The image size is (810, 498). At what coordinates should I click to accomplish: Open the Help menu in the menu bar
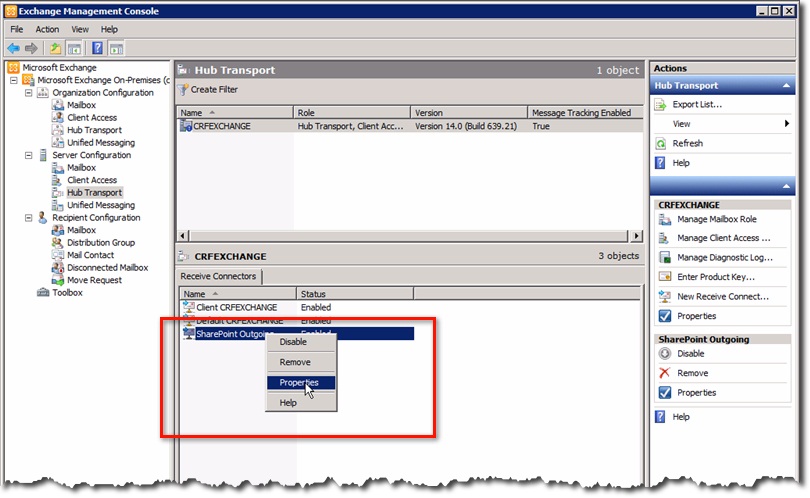click(x=109, y=29)
